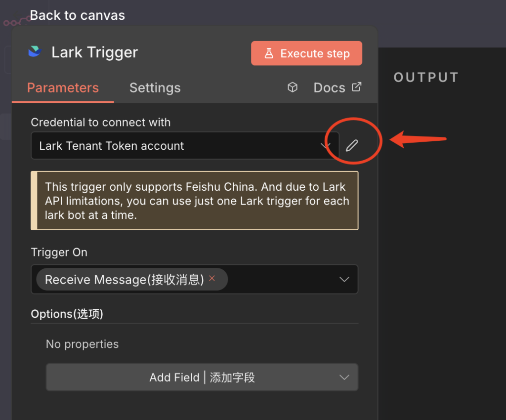Click the cube icon beside Docs

coord(293,87)
